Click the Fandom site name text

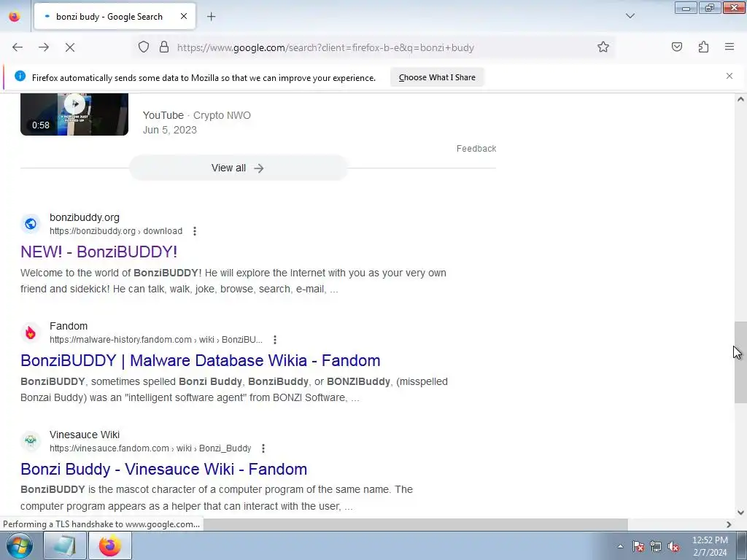coord(69,326)
